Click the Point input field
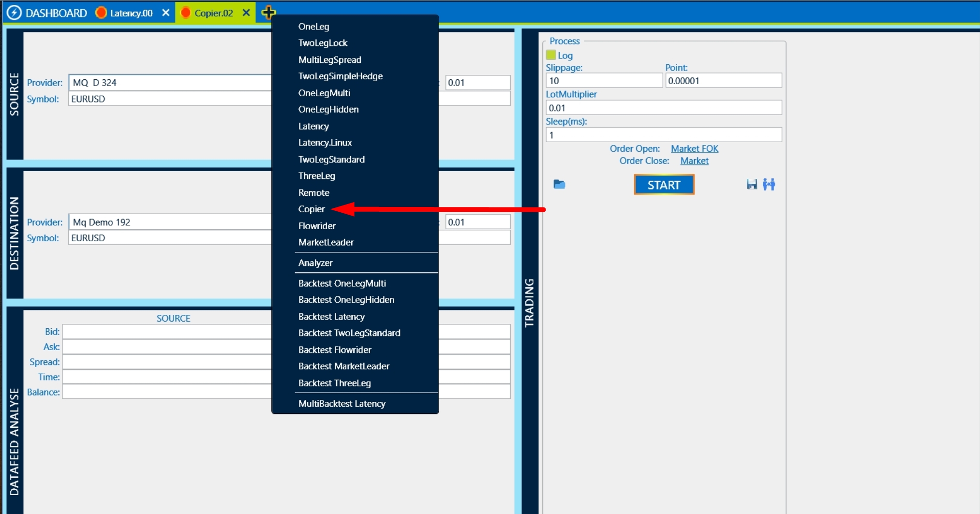This screenshot has width=980, height=514. 724,81
